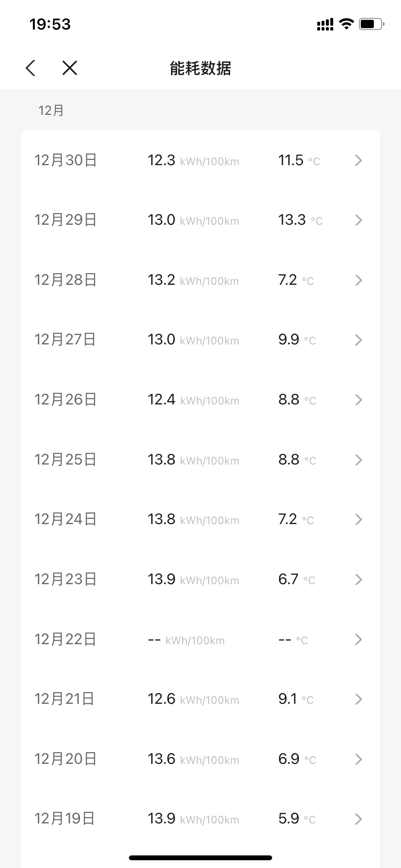Tap the Wi-Fi status icon
This screenshot has width=401, height=868.
(346, 24)
